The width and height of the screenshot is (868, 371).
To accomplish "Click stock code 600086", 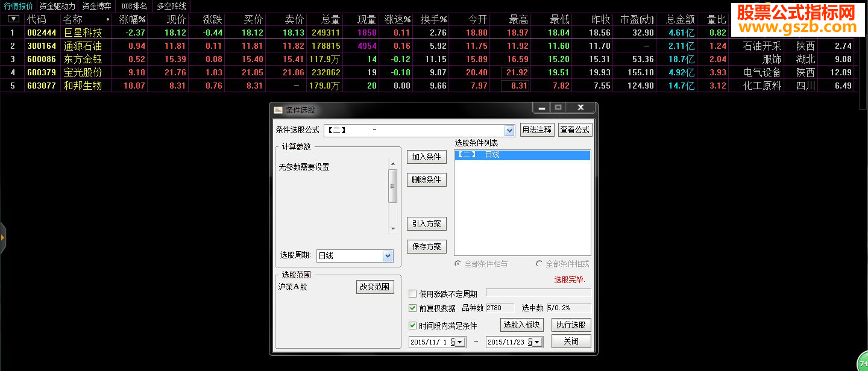I will [42, 59].
